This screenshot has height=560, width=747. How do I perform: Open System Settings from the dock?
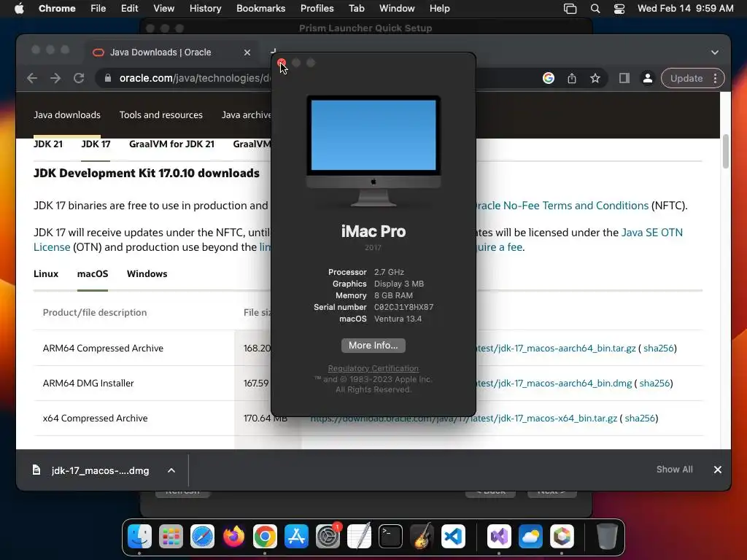click(328, 536)
